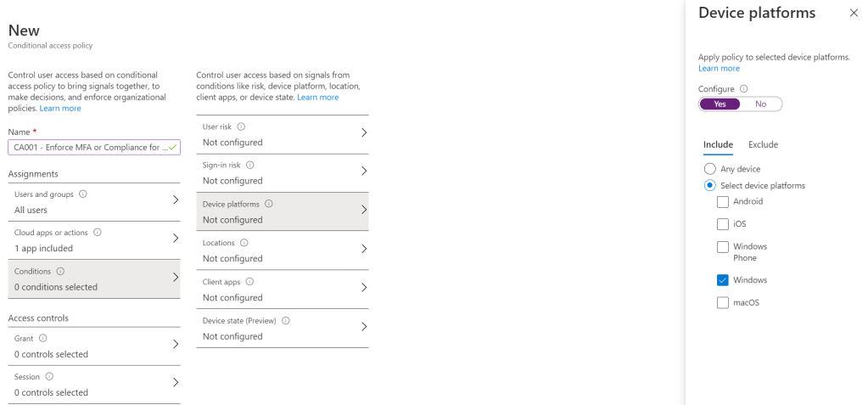This screenshot has height=405, width=868.
Task: Close the Device platforms panel
Action: [854, 13]
